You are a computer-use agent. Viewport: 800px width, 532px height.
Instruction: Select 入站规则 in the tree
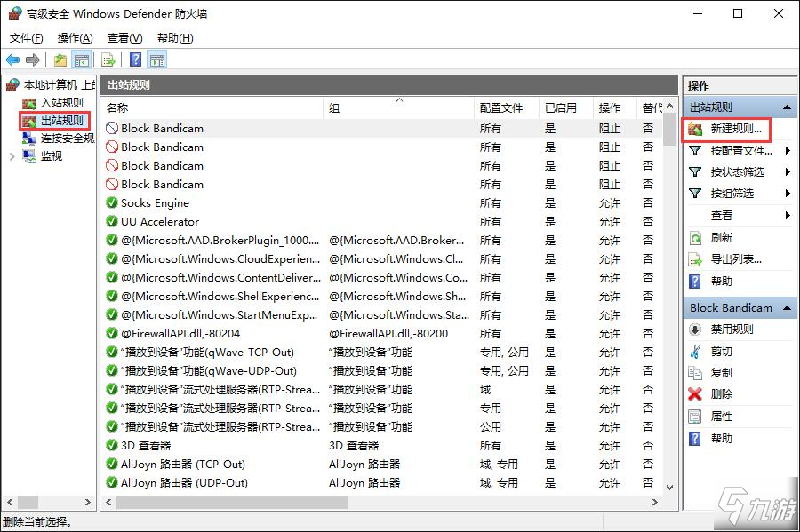coord(61,102)
